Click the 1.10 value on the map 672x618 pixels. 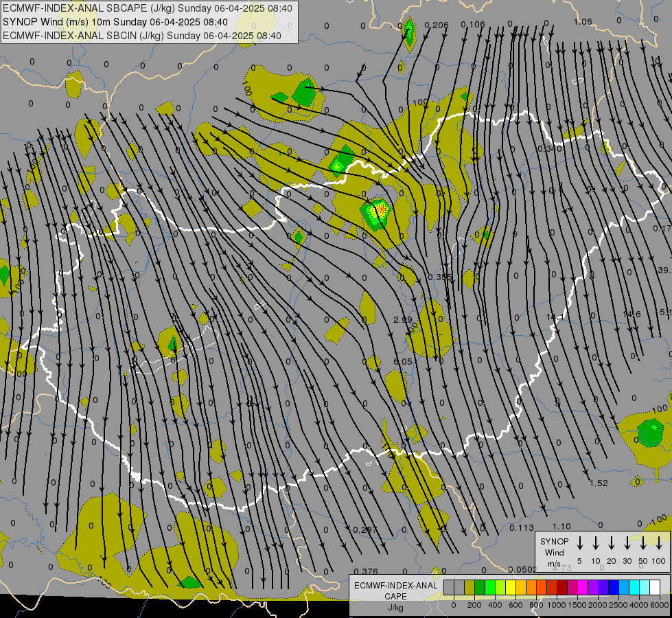(x=561, y=526)
